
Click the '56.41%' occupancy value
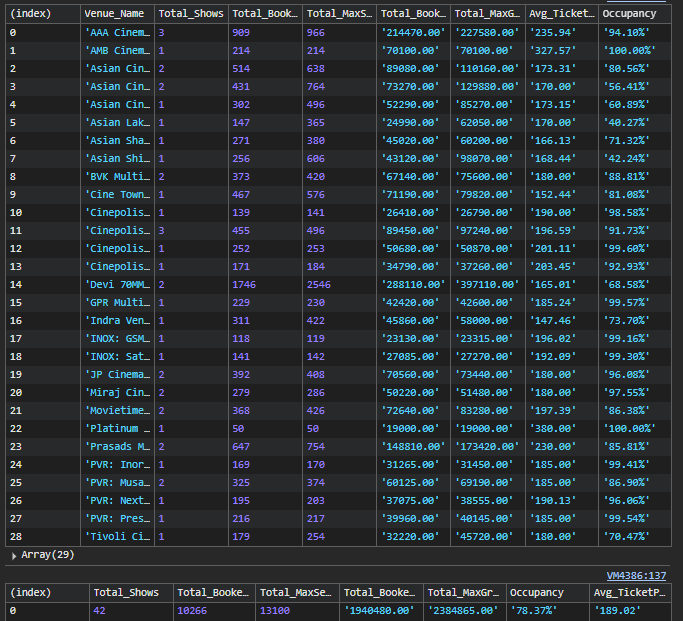[626, 87]
